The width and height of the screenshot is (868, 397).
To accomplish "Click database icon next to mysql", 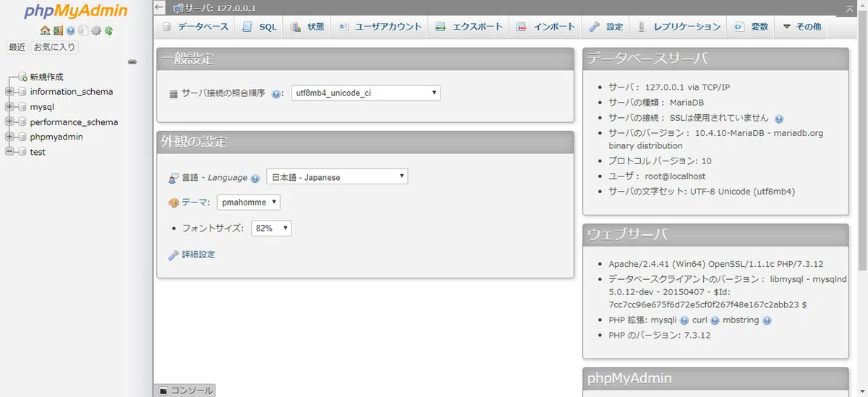I will coord(22,107).
